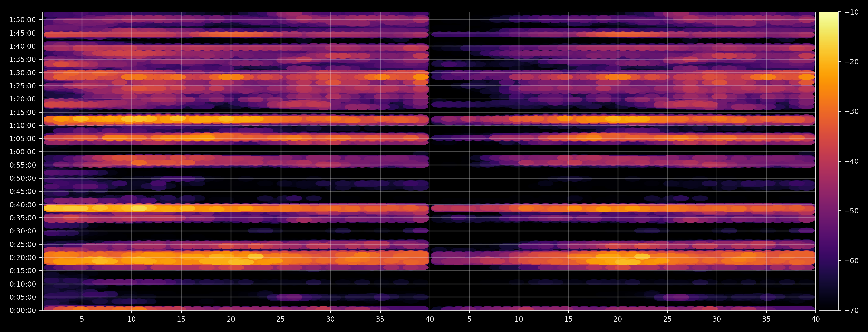This screenshot has height=332, width=868.
Task: Select x-axis label 30 under the left heatmap
Action: [330, 319]
